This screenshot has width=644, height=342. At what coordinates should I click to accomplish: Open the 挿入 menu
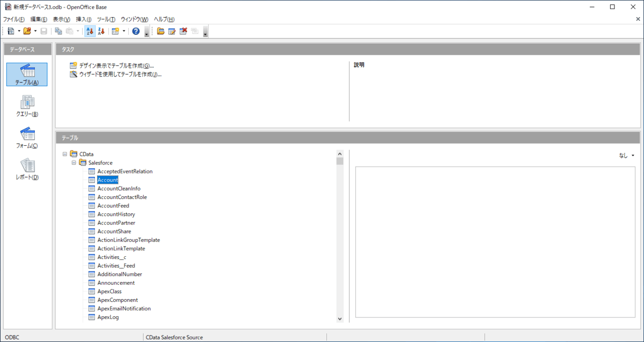84,19
